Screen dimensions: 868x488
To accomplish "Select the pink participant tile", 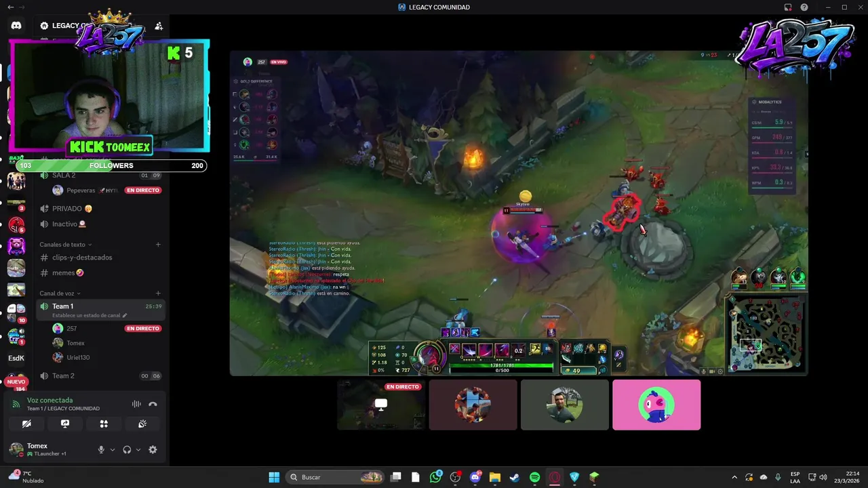I will 656,405.
